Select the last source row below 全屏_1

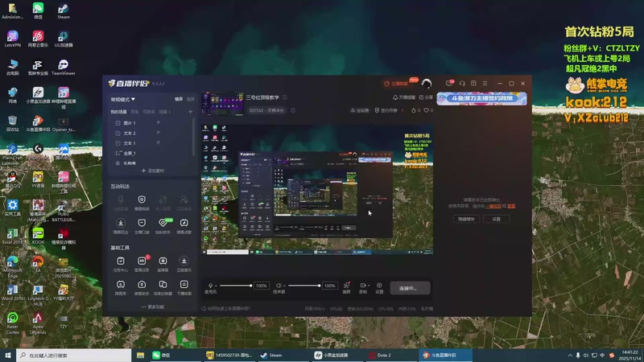click(x=152, y=163)
